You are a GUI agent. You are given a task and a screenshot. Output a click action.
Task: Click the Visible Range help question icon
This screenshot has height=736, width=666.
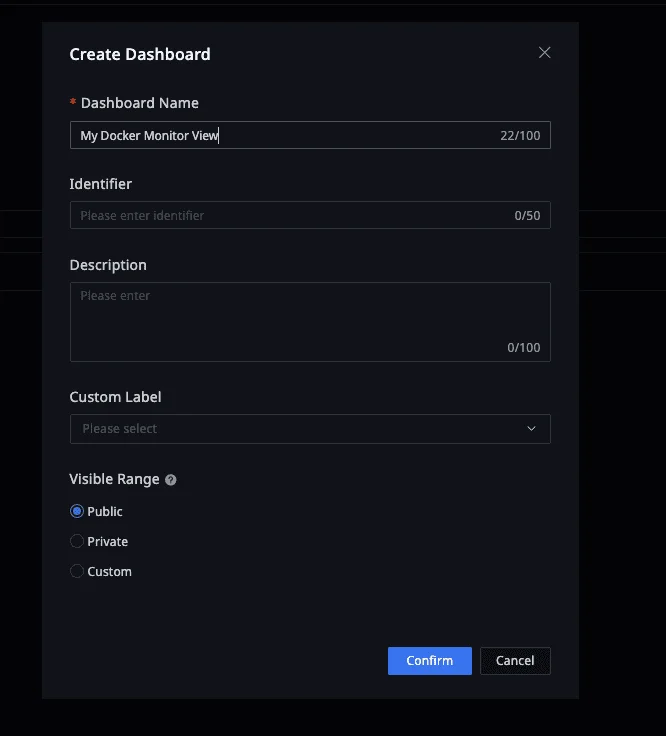coord(171,480)
